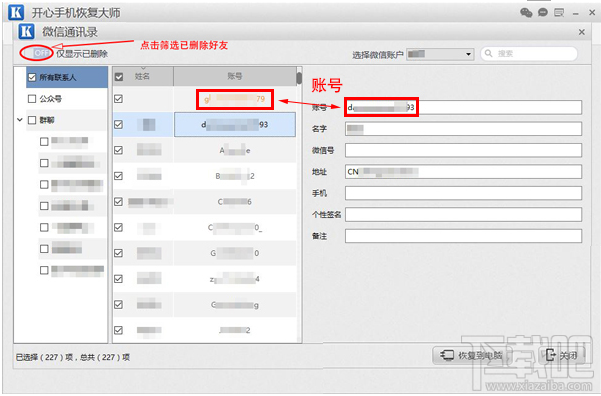Screen dimensions: 601x396
Task: Select the account cell ending in 0_
Action: 235,227
